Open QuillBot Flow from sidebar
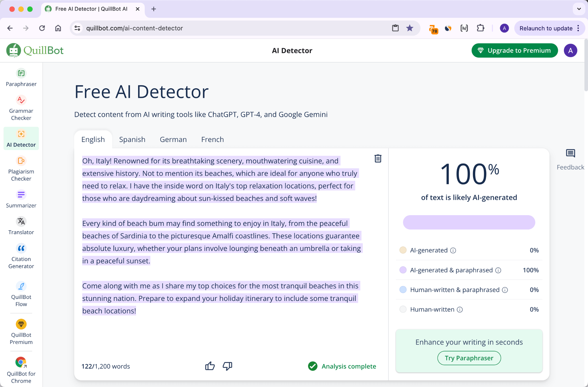Image resolution: width=588 pixels, height=387 pixels. [x=21, y=294]
